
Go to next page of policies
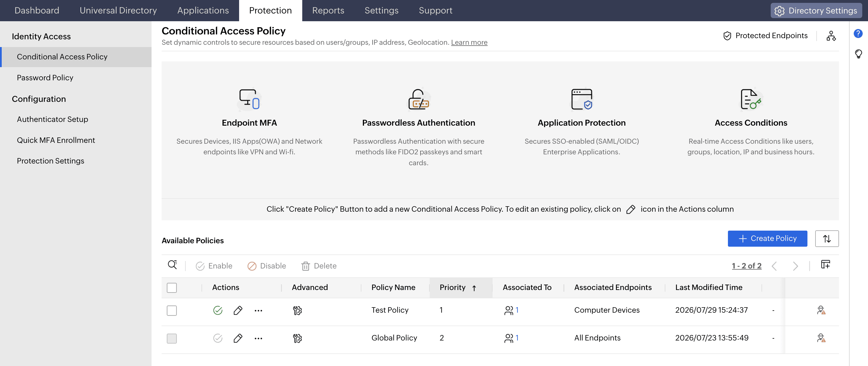(x=795, y=266)
